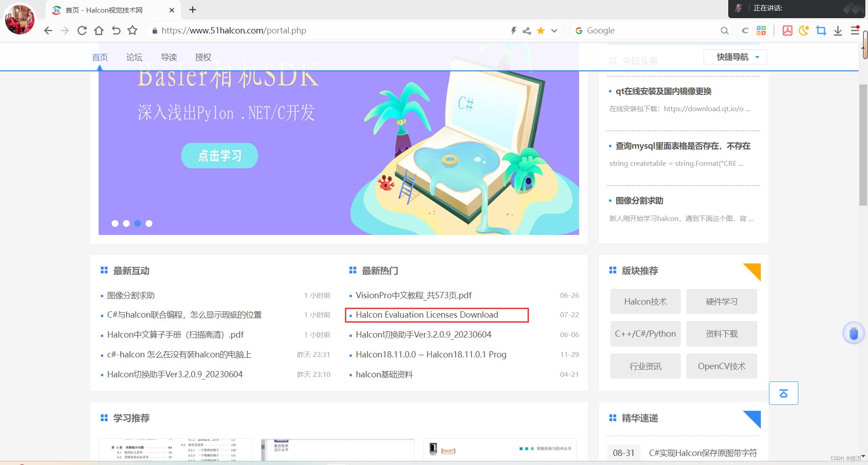
Task: Click the screenshot crop icon in toolbar
Action: point(821,31)
